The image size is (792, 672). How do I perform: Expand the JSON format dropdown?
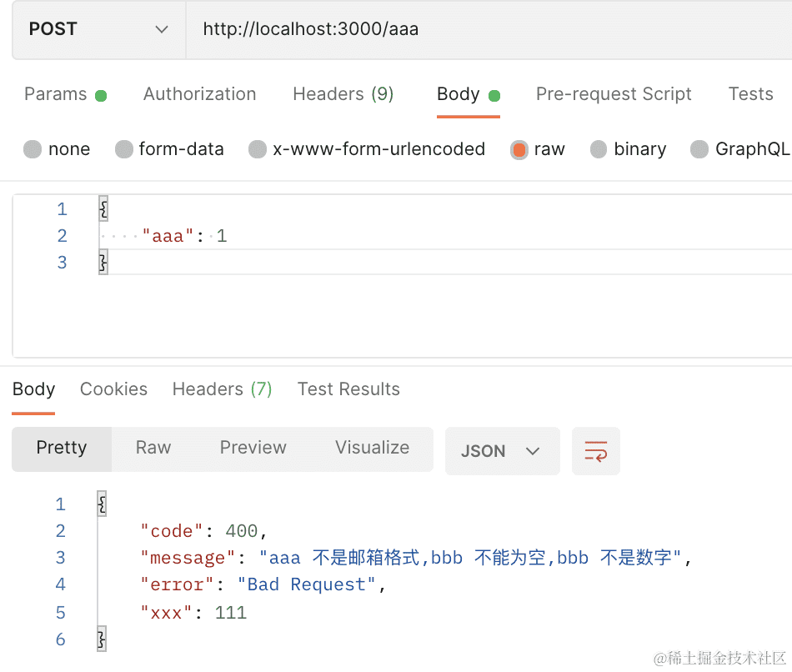pyautogui.click(x=502, y=451)
